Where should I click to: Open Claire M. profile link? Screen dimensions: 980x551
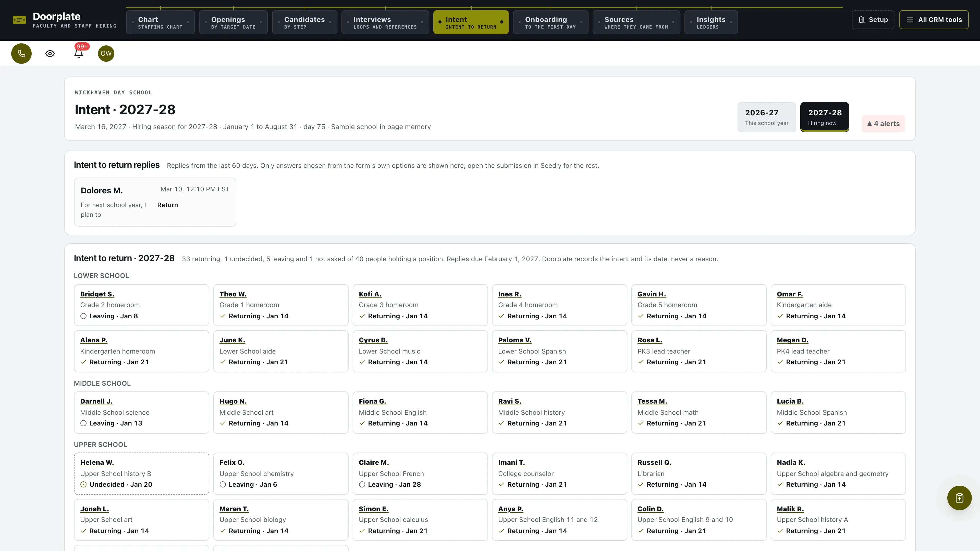click(x=374, y=462)
